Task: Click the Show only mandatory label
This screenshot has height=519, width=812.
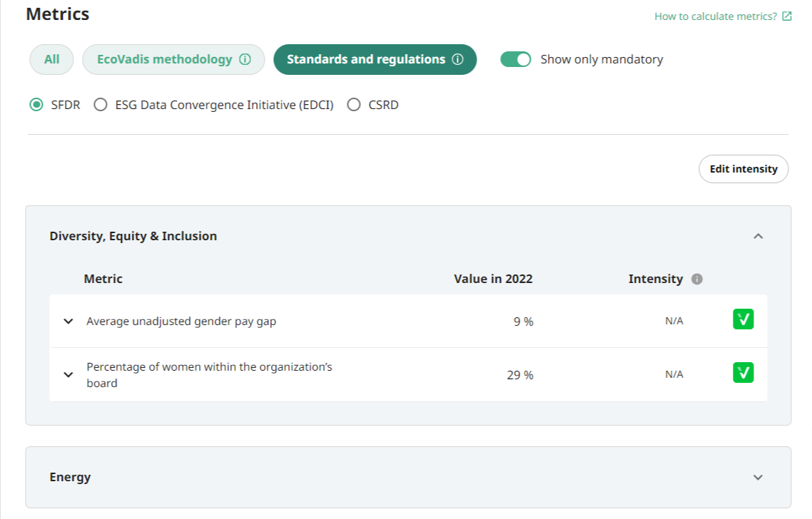Action: click(602, 59)
